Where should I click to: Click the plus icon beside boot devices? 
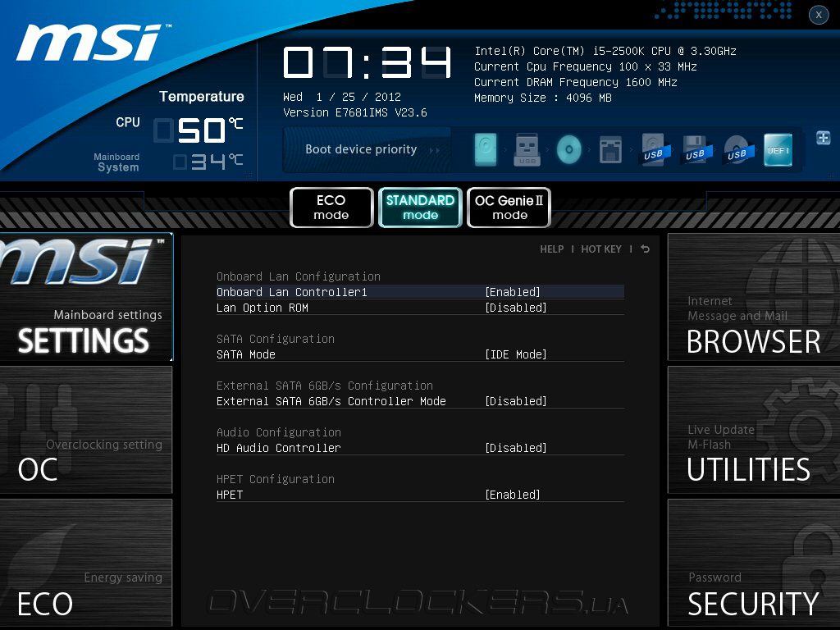(824, 138)
